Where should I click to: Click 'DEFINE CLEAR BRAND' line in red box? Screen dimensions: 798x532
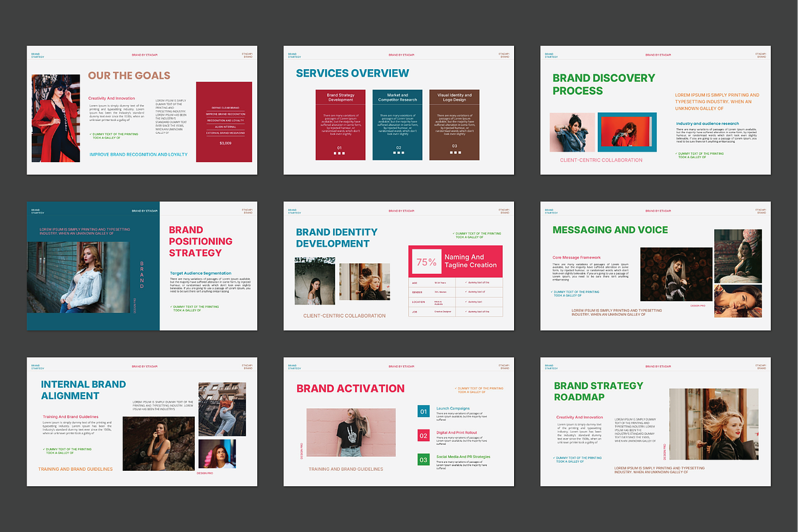pyautogui.click(x=224, y=108)
